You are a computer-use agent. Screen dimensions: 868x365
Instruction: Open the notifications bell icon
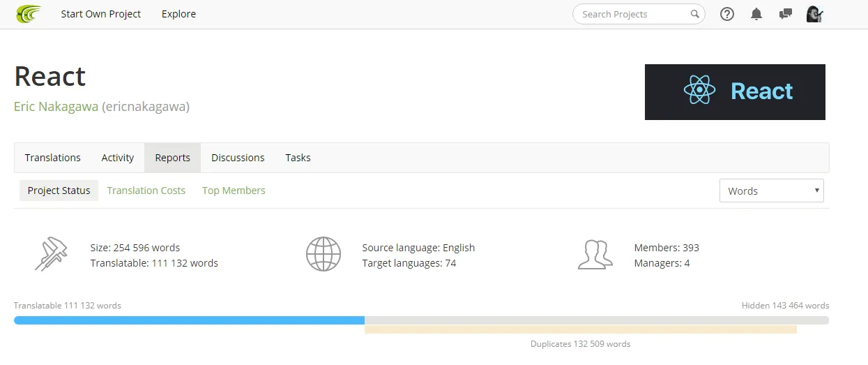pyautogui.click(x=756, y=14)
